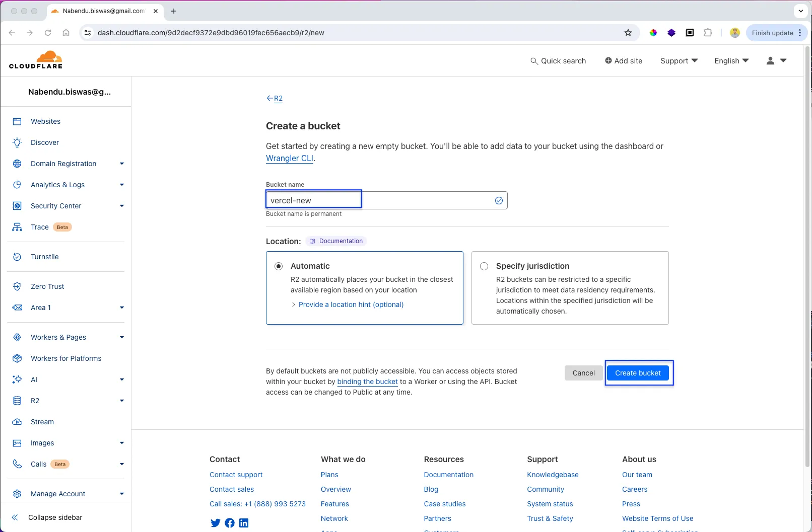Viewport: 812px width, 532px height.
Task: Click the Manage Account gear icon
Action: click(x=17, y=494)
